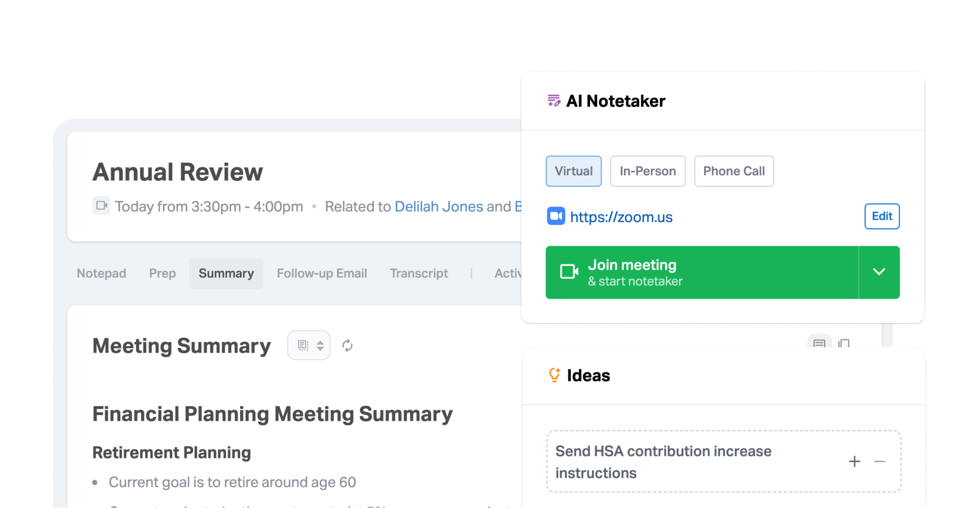Viewport: 980px width, 508px height.
Task: Click the Ideas lightbulb icon
Action: pos(555,375)
